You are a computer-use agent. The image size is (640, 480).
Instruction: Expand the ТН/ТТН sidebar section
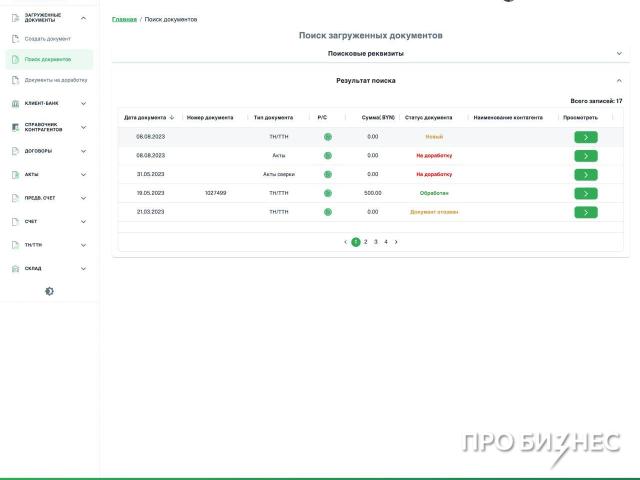click(83, 245)
